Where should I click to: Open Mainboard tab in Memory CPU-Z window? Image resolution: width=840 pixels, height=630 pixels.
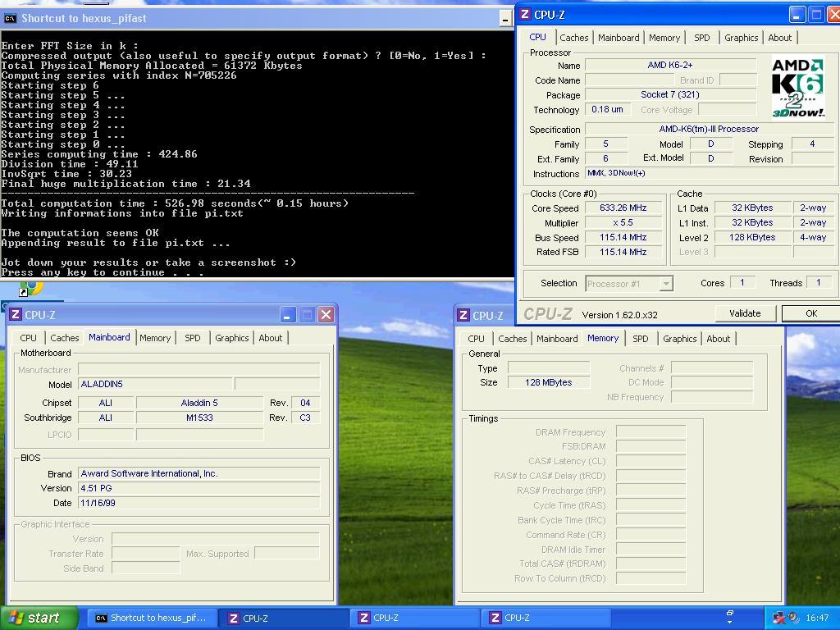point(557,339)
